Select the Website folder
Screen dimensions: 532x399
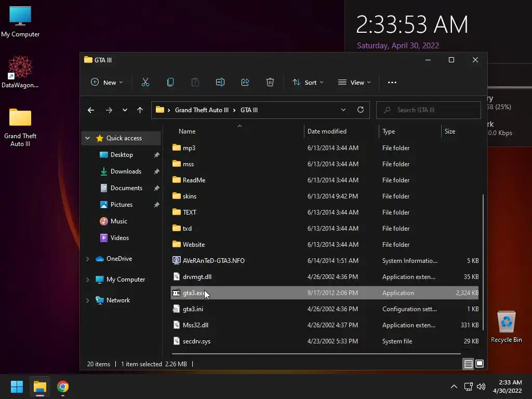[324, 245]
